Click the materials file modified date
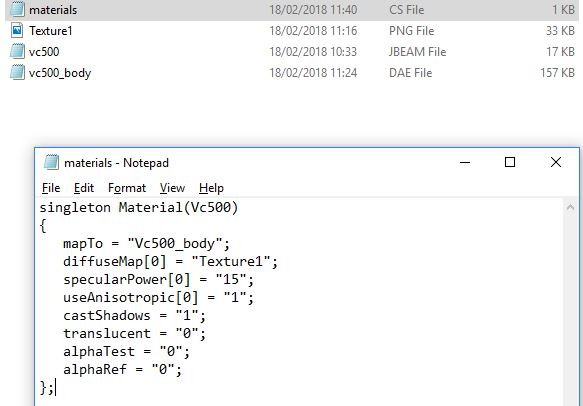The image size is (583, 406). coord(313,10)
